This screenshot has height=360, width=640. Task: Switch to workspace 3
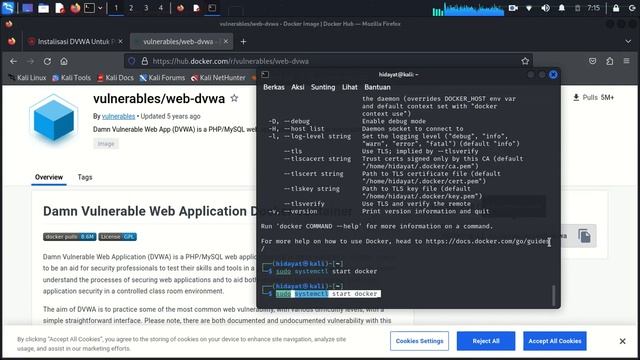click(x=146, y=8)
